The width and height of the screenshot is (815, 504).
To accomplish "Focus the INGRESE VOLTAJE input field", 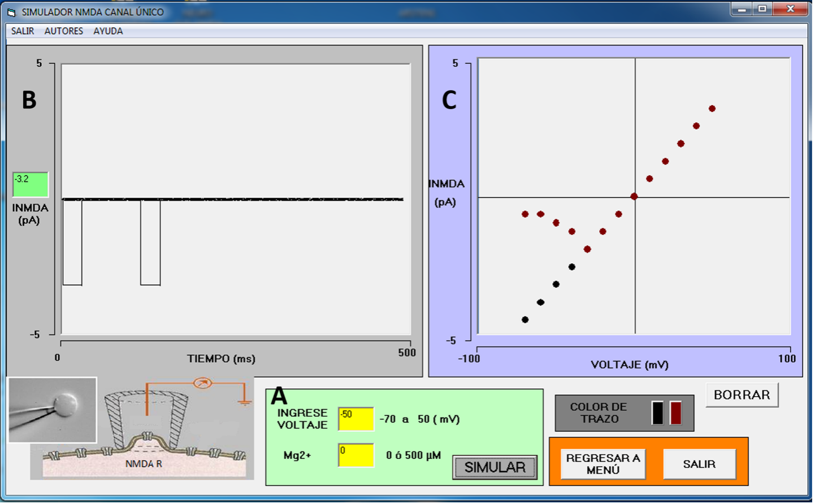I will click(356, 419).
